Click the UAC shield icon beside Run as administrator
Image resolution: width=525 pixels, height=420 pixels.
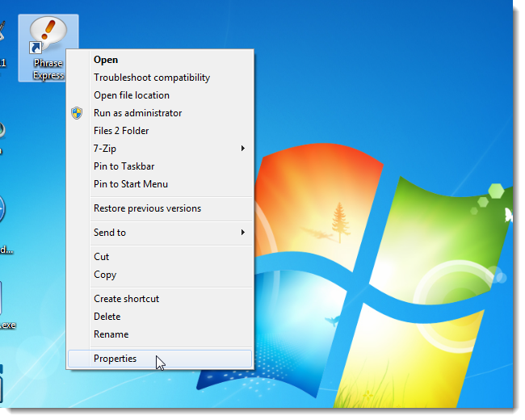point(77,113)
